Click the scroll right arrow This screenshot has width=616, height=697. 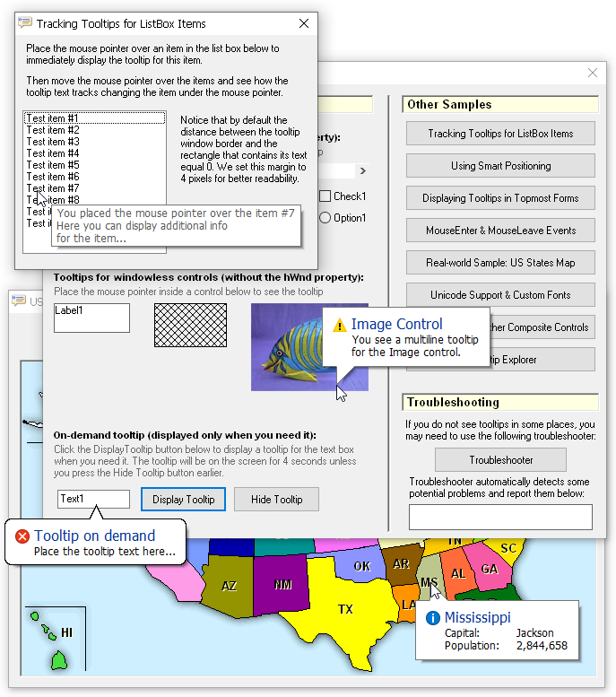[362, 170]
